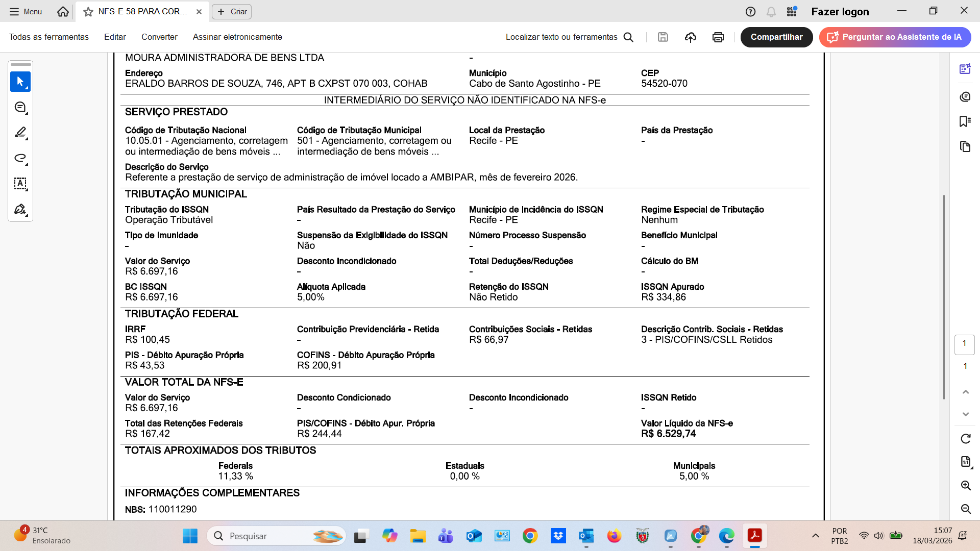Viewport: 980px width, 551px height.
Task: Rotate the page view clockwise
Action: pos(965,439)
